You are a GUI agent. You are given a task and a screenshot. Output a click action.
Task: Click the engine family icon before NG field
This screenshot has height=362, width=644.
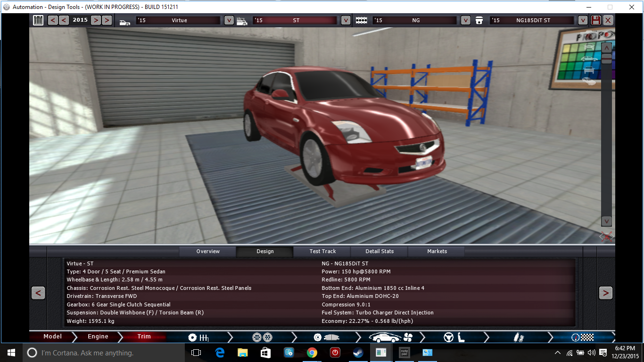tap(361, 20)
